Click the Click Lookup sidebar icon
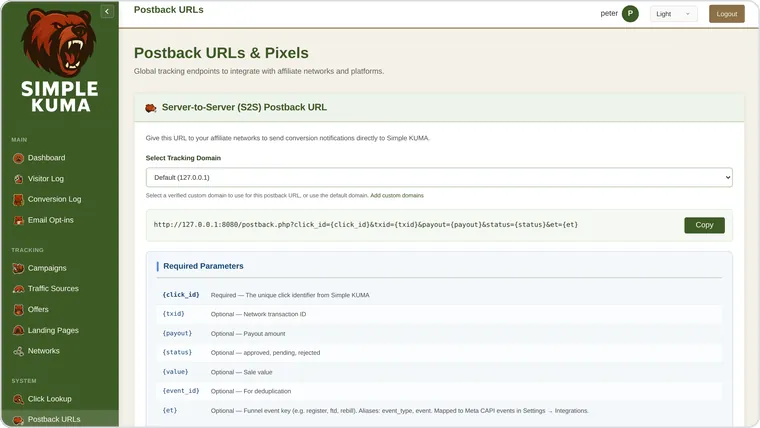 pyautogui.click(x=18, y=399)
